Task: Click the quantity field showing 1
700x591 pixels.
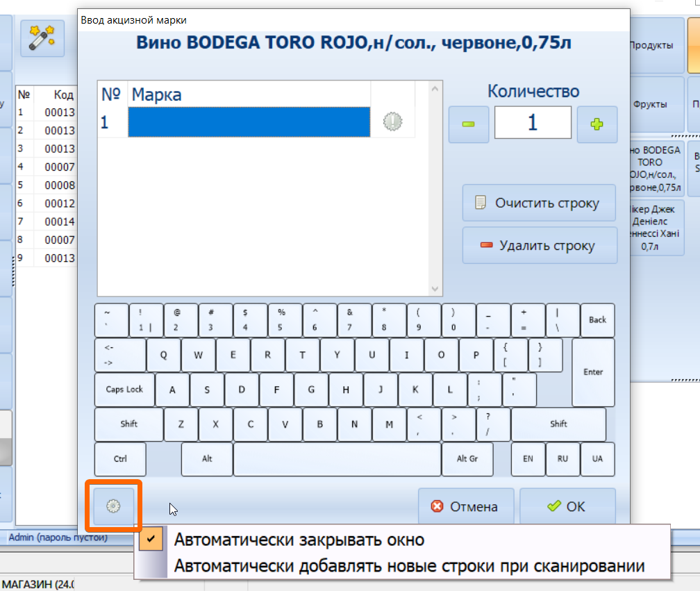Action: [533, 122]
